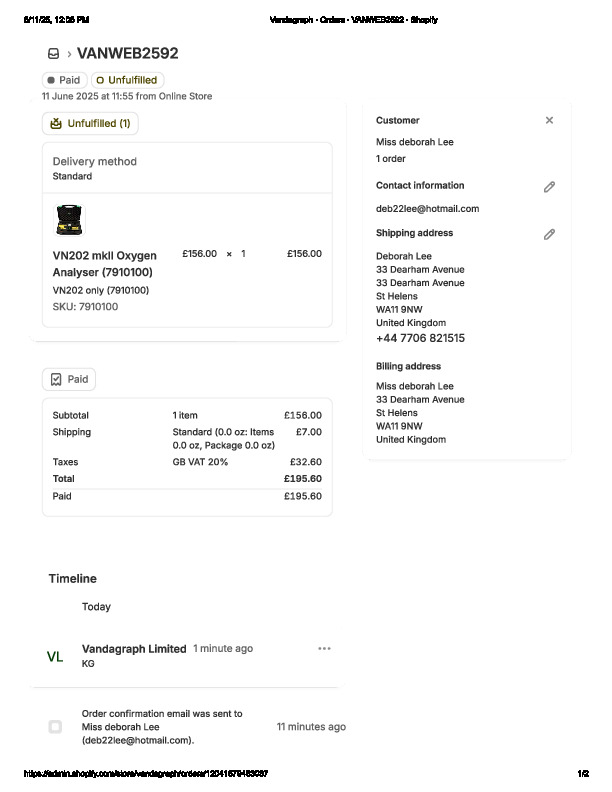Open the timeline comment options menu
The height and width of the screenshot is (792, 612).
point(324,648)
